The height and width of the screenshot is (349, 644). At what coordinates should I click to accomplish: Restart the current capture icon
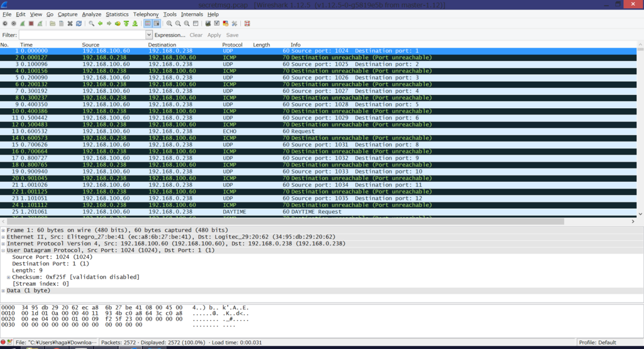click(40, 24)
